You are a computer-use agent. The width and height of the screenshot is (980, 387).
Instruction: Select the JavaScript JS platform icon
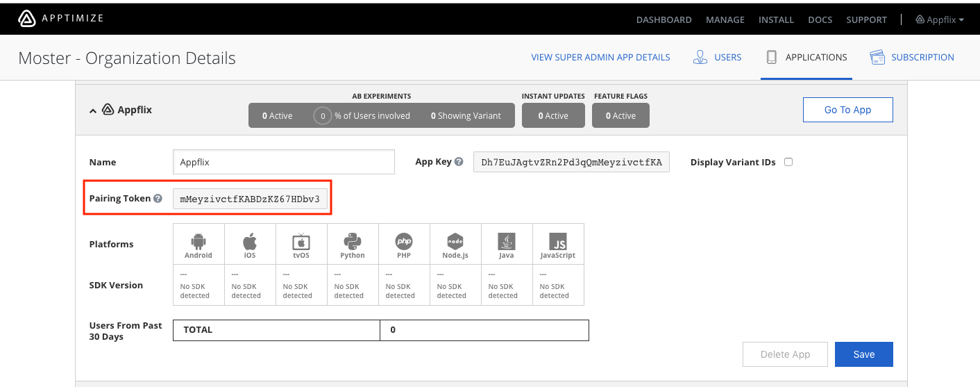[558, 242]
